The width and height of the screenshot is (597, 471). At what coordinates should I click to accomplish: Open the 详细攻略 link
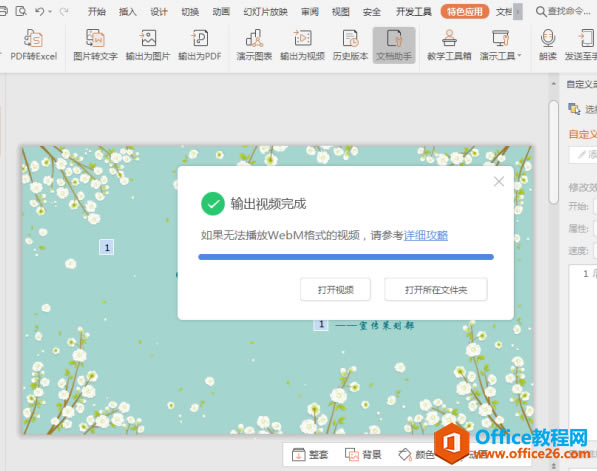pyautogui.click(x=426, y=235)
